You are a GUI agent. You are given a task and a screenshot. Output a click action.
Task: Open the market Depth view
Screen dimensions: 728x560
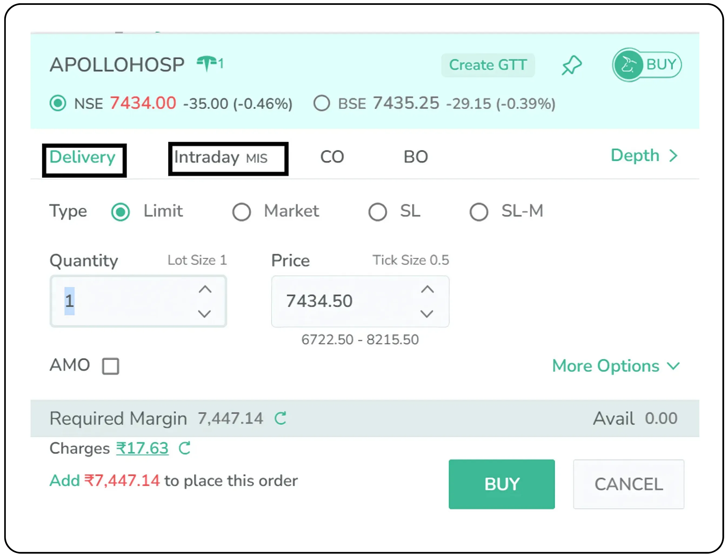[x=644, y=156]
